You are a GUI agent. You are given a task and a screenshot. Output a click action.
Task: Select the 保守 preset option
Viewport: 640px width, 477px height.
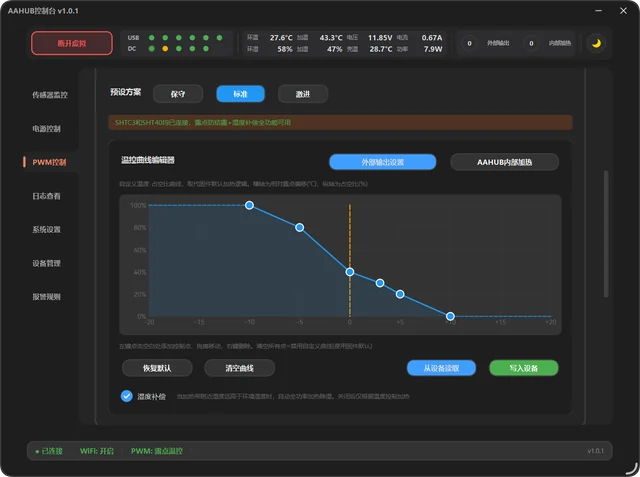(x=178, y=94)
